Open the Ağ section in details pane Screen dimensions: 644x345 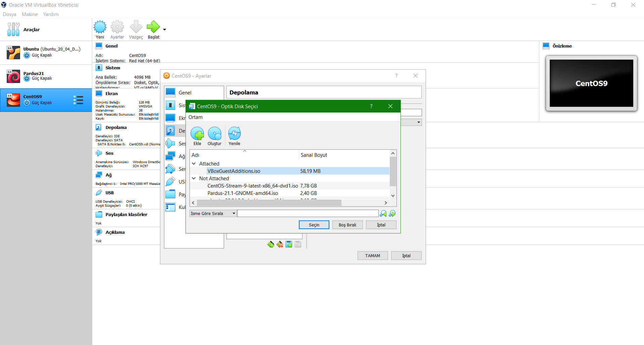109,175
